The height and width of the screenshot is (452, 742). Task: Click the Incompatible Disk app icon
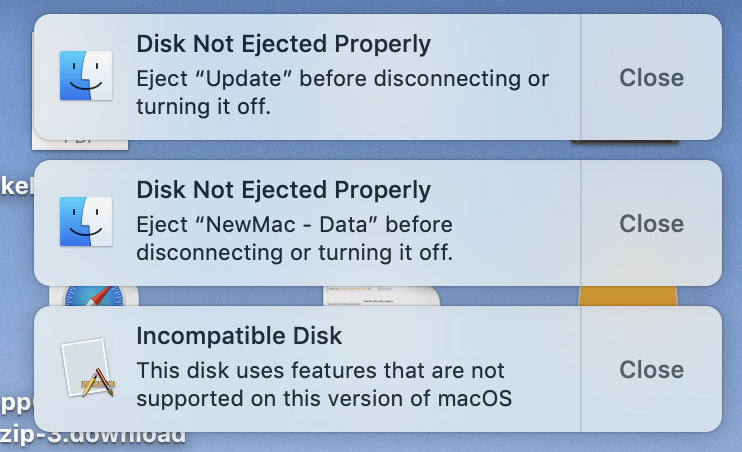85,369
